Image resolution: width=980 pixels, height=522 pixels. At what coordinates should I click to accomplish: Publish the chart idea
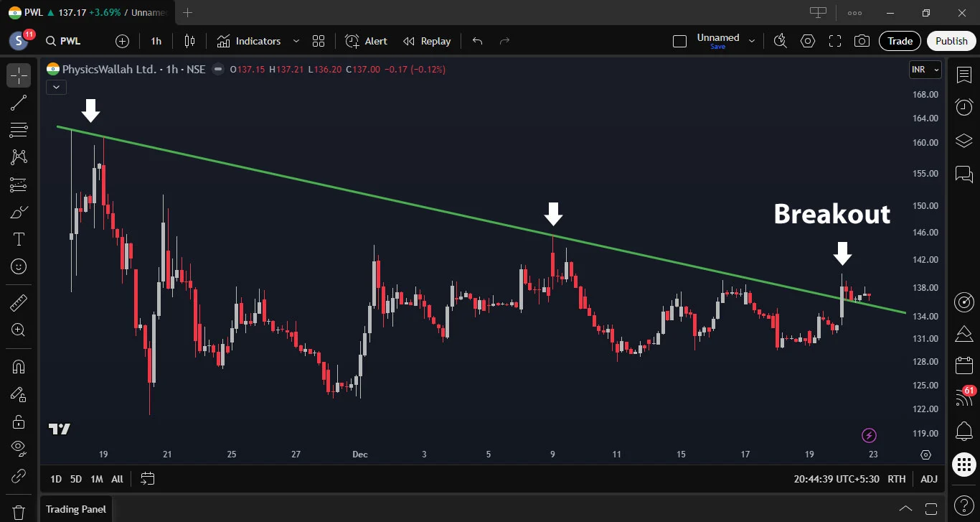951,41
